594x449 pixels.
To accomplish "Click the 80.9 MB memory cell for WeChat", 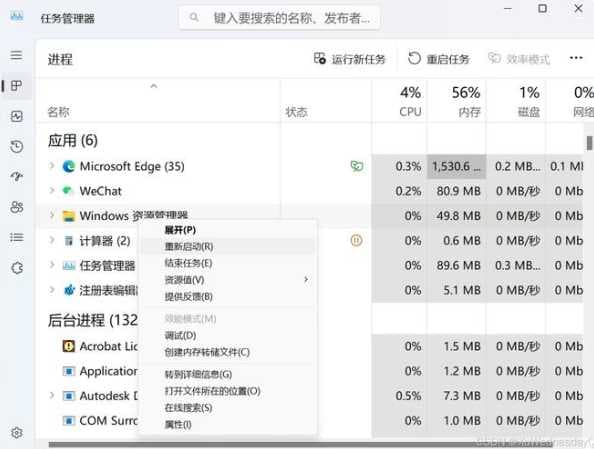I will (457, 191).
